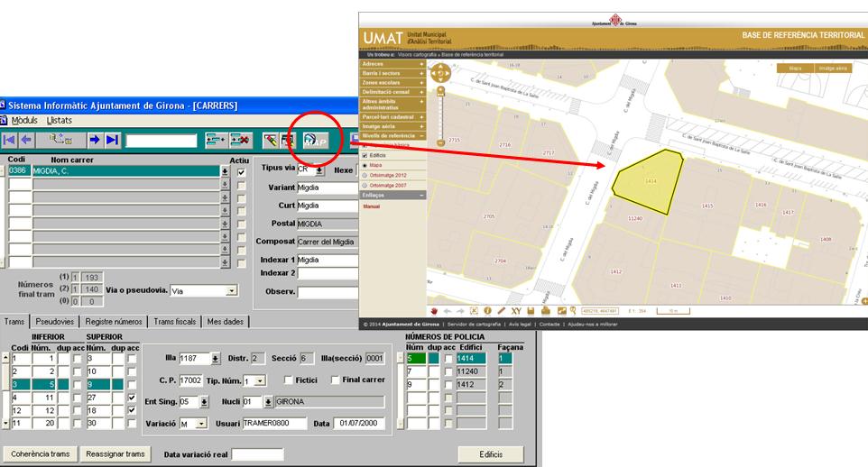Select the measure distance tool

coord(502,311)
